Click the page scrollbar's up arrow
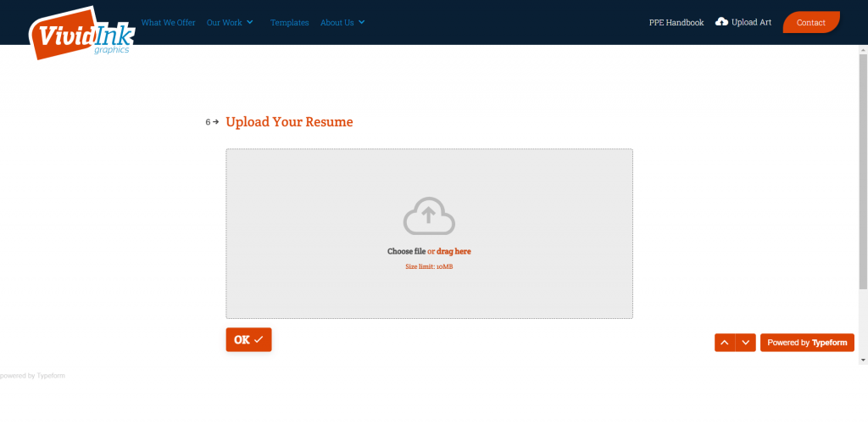 [x=863, y=49]
